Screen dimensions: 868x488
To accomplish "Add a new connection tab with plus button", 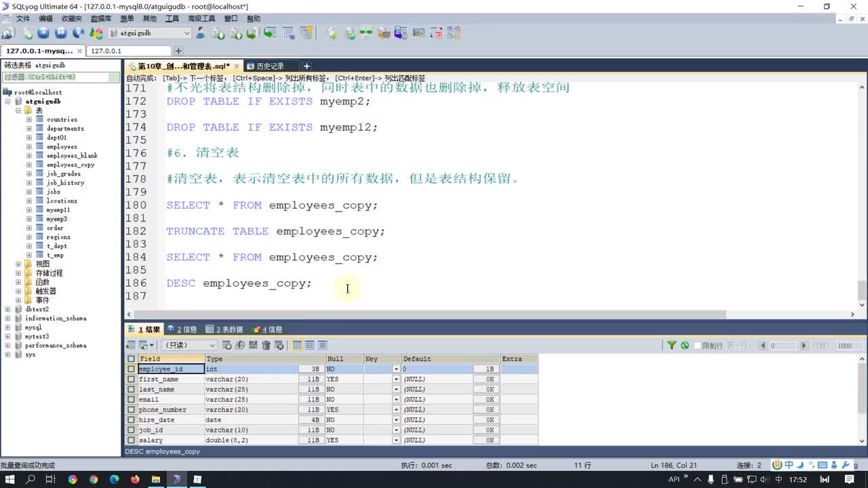I will [178, 51].
